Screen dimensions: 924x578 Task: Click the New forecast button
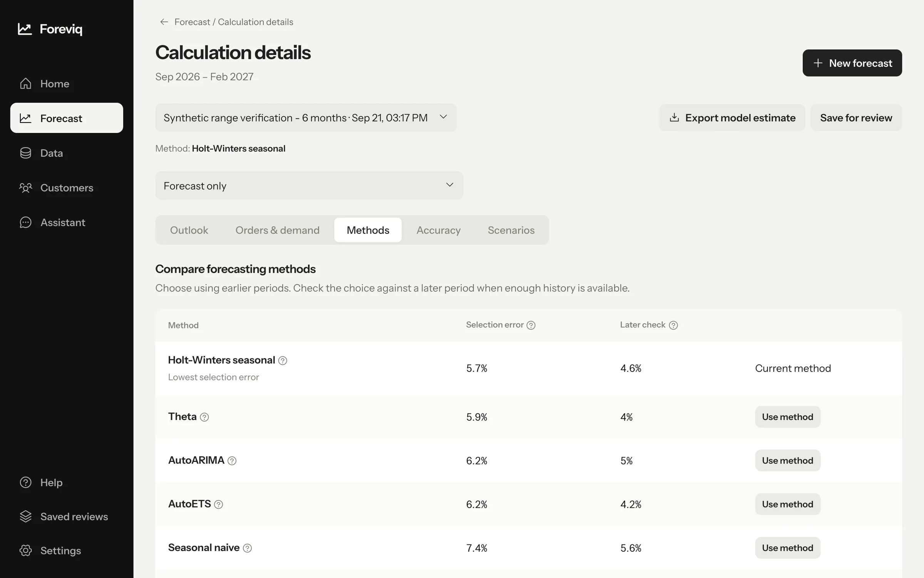coord(852,63)
